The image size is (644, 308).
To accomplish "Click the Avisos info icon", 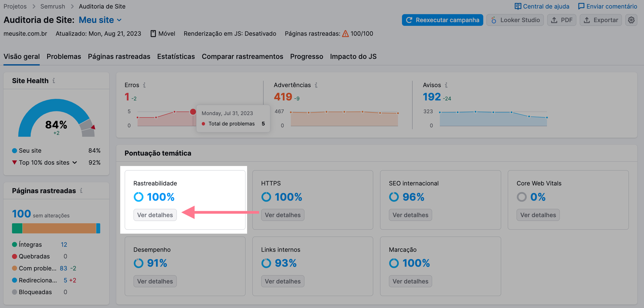I will 446,85.
